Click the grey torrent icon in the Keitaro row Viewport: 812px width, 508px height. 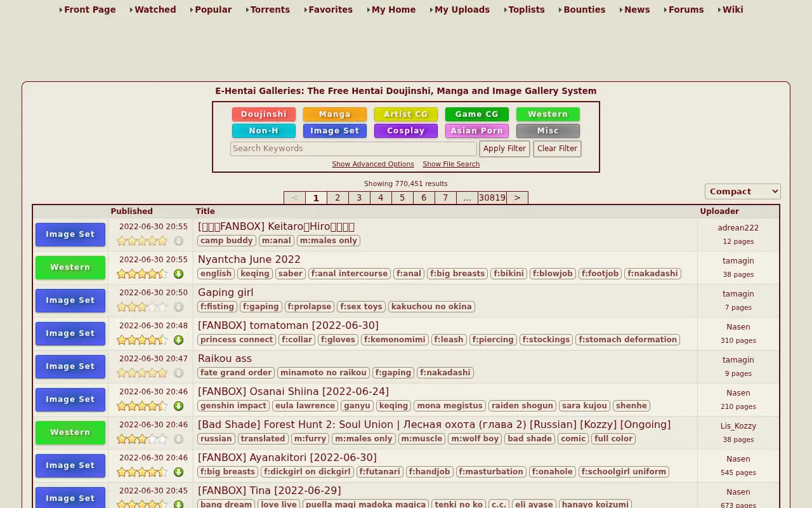(178, 241)
